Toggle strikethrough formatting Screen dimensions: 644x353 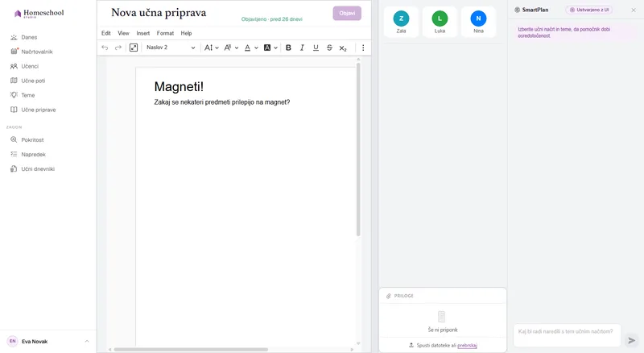329,48
